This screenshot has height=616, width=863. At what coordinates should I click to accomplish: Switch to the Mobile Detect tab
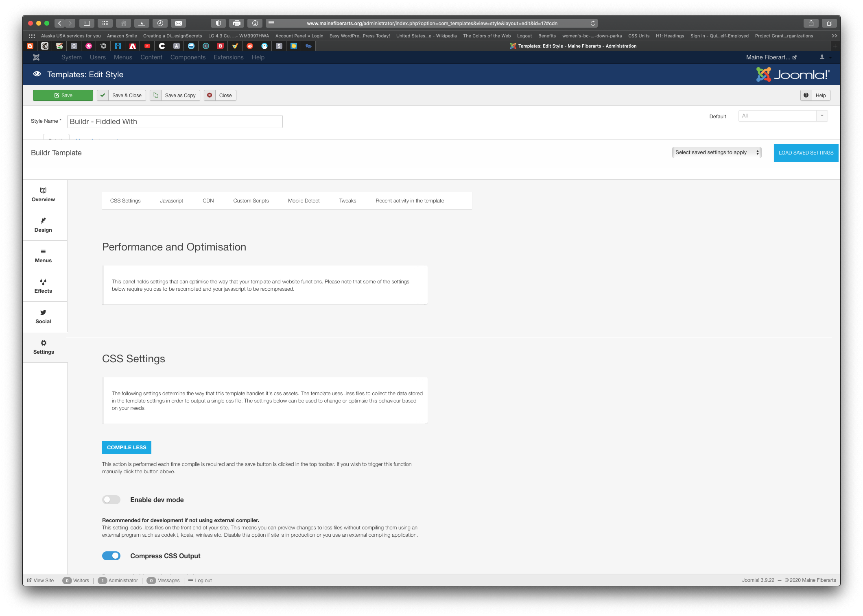coord(304,201)
